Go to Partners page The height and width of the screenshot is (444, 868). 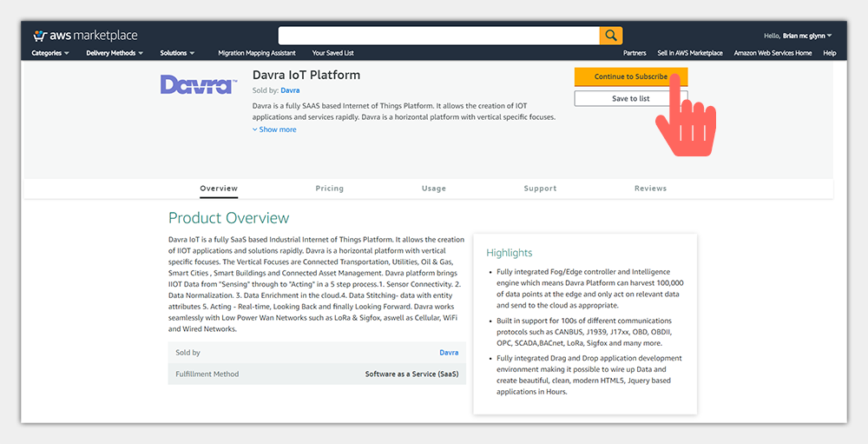pos(635,53)
